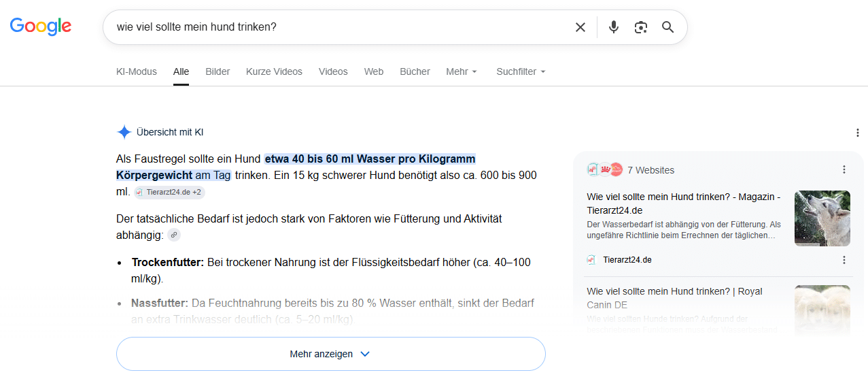Click the Royal Canin article thumbnail
This screenshot has height=377, width=868.
(822, 310)
